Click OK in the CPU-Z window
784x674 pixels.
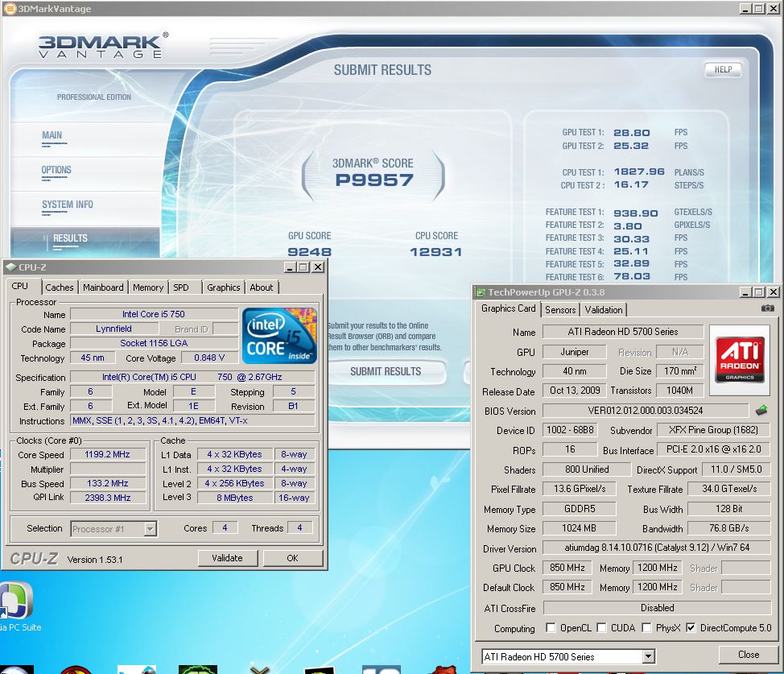292,558
